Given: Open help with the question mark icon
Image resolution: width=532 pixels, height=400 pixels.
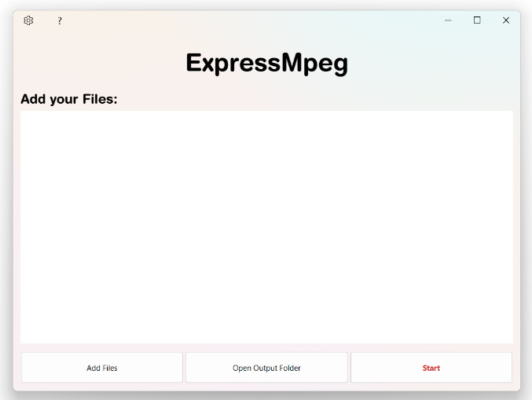Looking at the screenshot, I should 60,20.
